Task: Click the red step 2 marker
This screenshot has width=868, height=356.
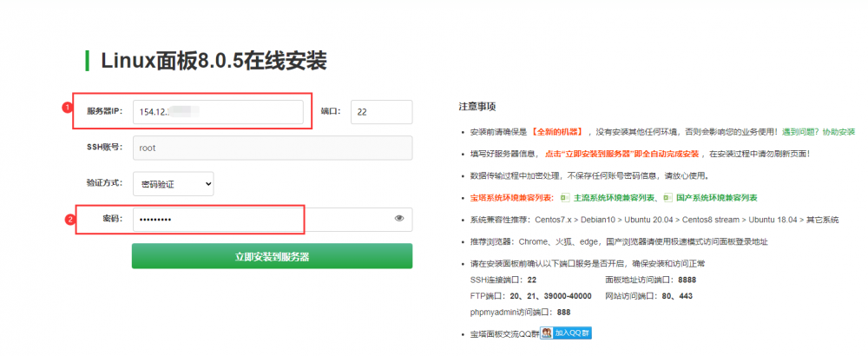Action: coord(69,219)
